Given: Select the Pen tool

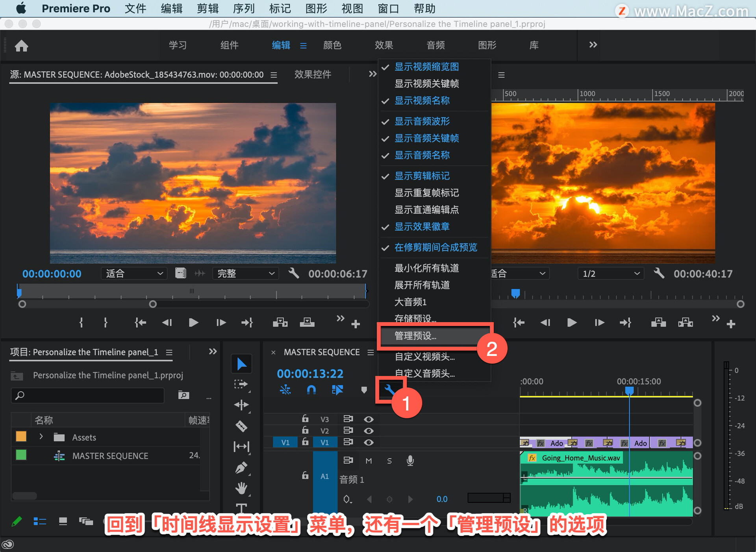Looking at the screenshot, I should click(x=241, y=467).
